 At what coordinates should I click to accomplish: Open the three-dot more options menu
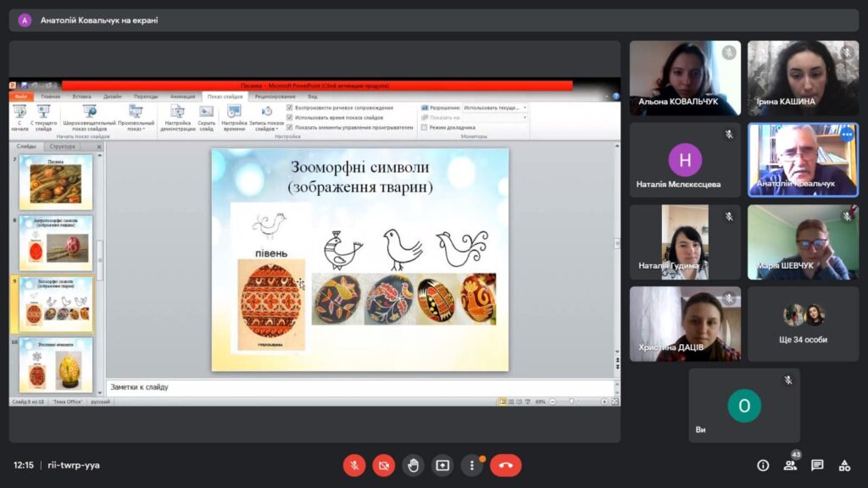(x=471, y=465)
